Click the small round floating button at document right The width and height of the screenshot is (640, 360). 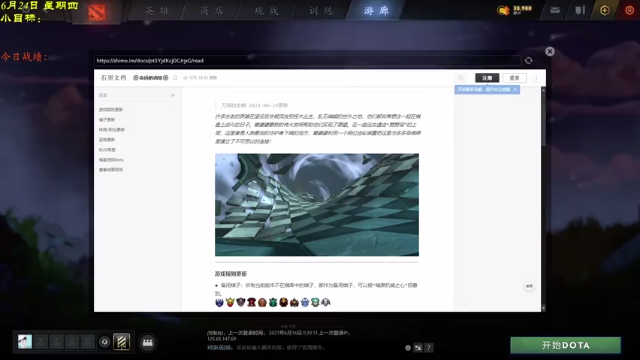coord(529,286)
